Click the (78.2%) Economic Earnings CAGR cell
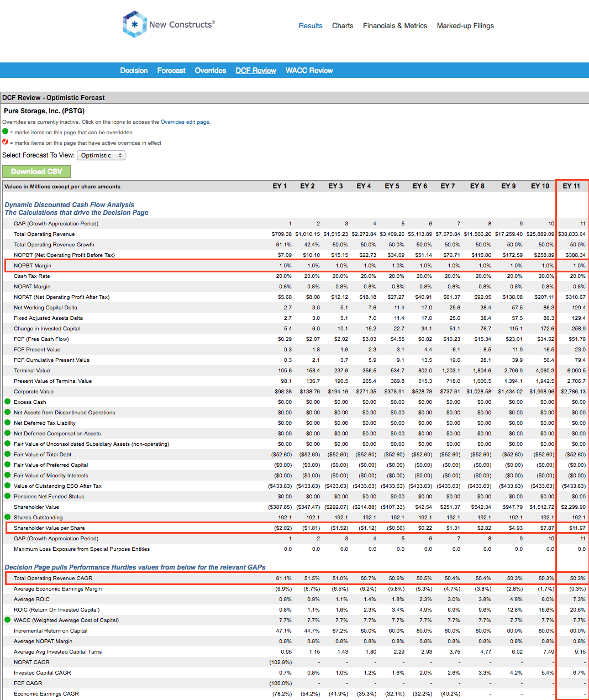 (282, 693)
